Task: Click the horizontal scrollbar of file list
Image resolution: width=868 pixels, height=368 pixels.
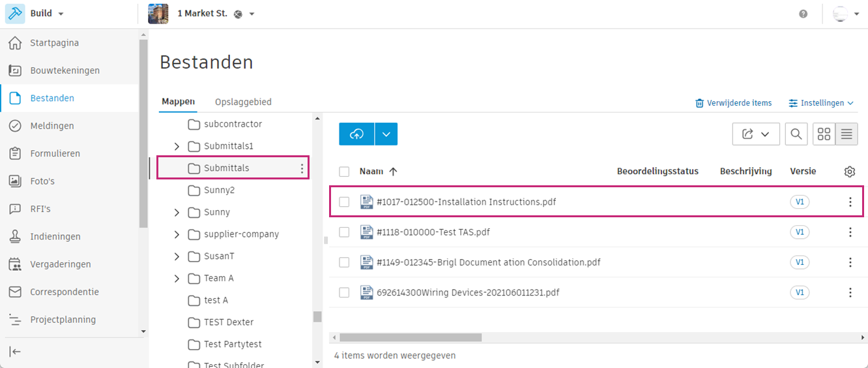Action: coord(411,337)
